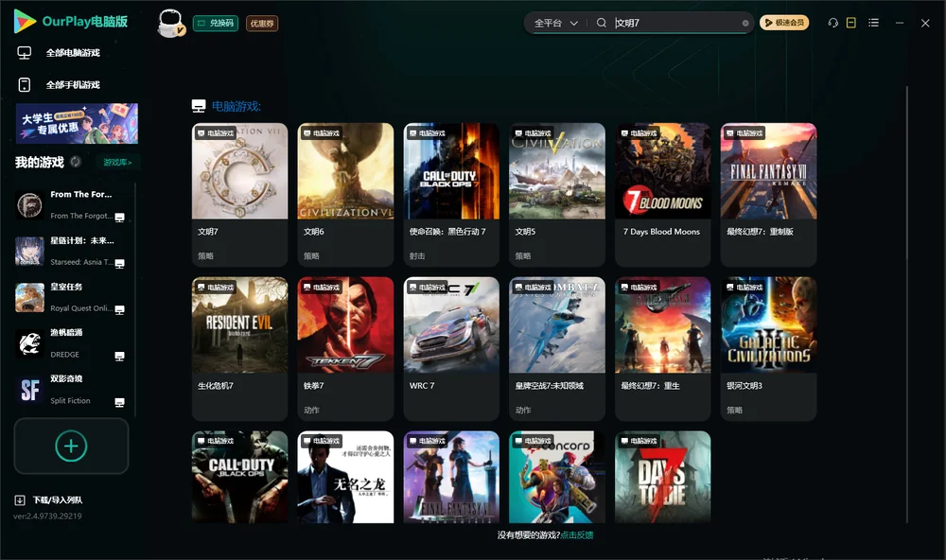Click the PC icon on From The Forgotten row

119,218
